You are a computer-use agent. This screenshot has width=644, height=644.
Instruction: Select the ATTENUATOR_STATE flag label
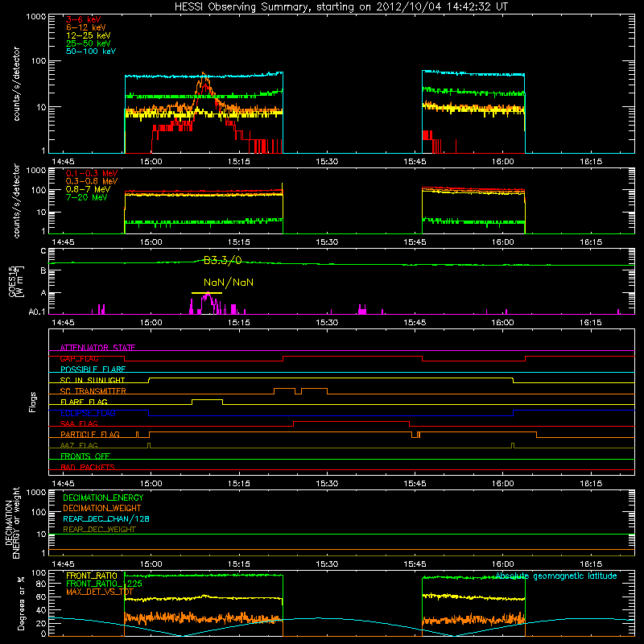pos(97,348)
